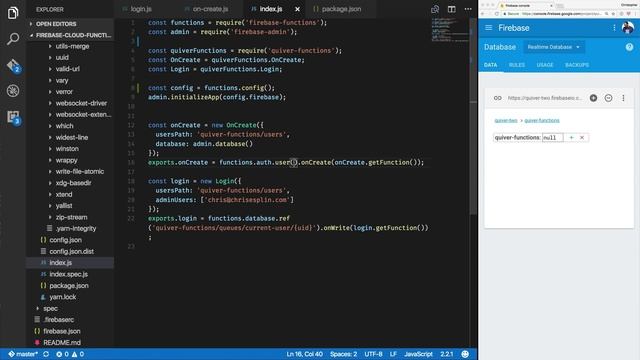Open editor more actions ellipsis menu
Viewport: 640px width, 360px height.
[x=468, y=9]
